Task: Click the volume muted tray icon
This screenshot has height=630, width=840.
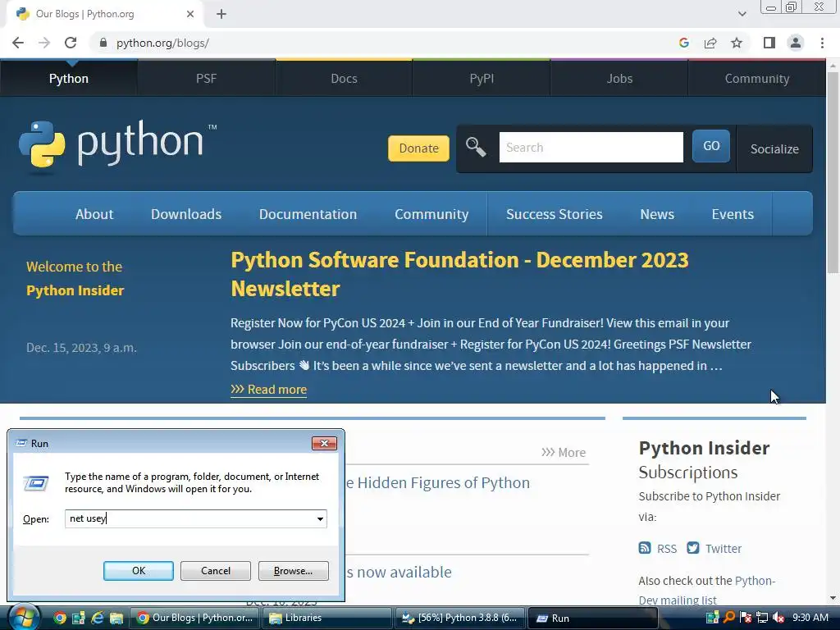Action: coord(778,618)
